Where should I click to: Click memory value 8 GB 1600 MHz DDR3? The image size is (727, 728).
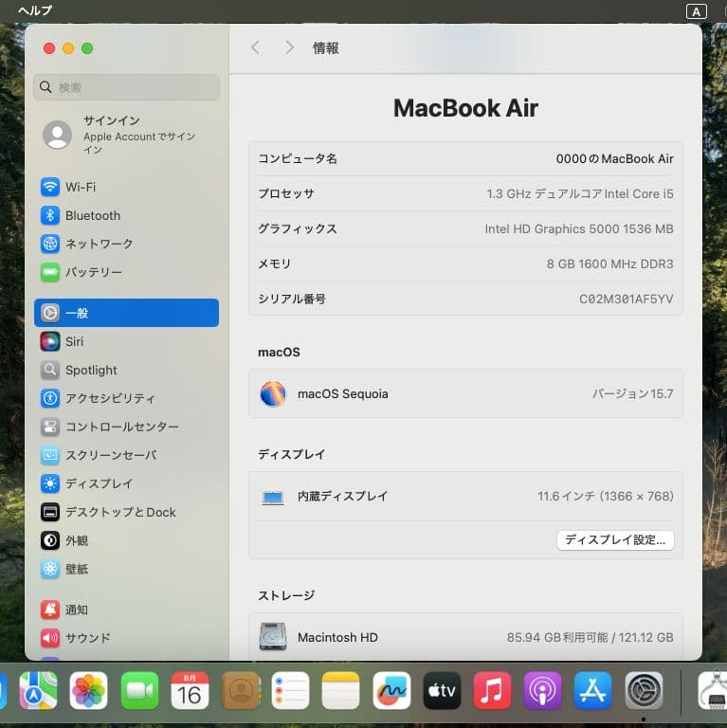tap(609, 264)
